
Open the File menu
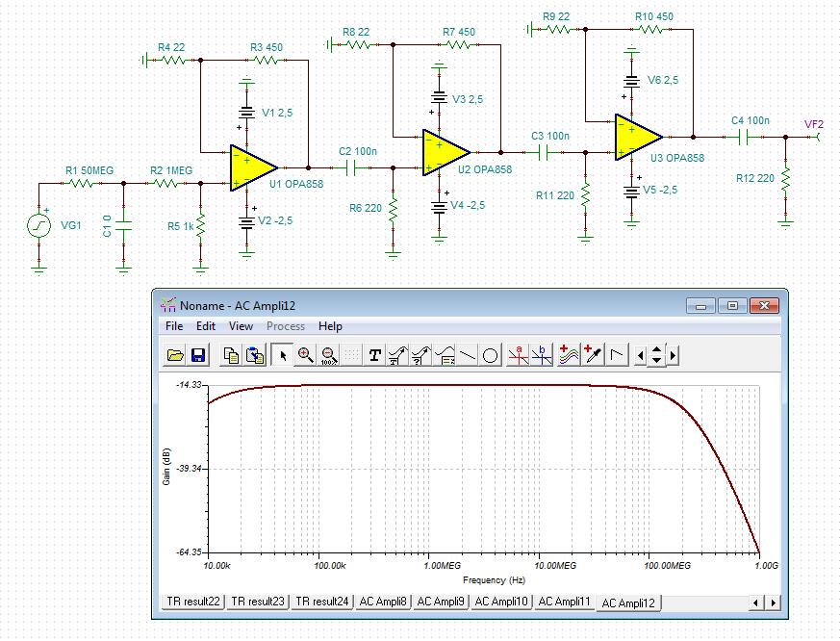click(174, 326)
